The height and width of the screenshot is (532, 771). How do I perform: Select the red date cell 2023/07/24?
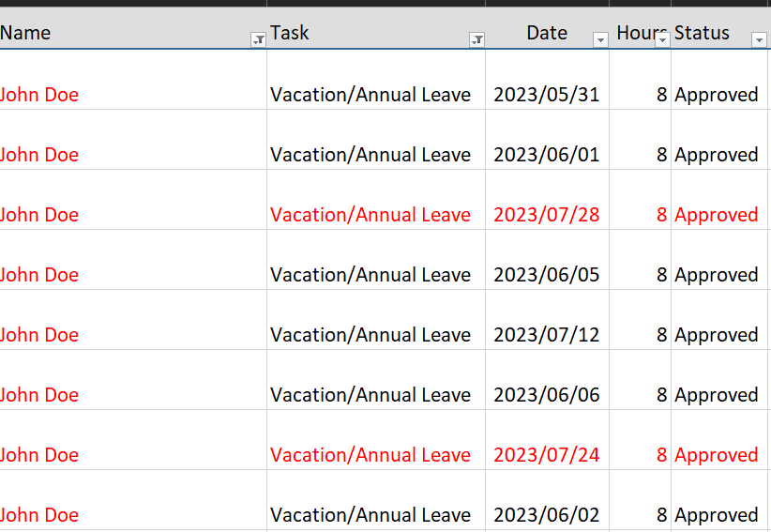[546, 455]
